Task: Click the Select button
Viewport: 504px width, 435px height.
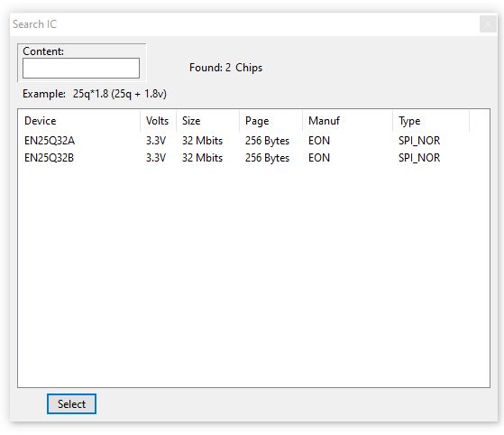Action: pos(71,403)
